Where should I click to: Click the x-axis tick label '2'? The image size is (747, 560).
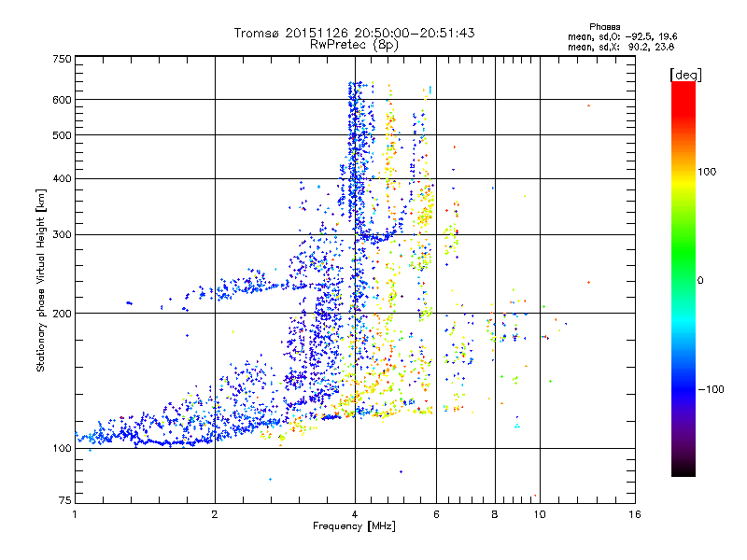point(215,514)
